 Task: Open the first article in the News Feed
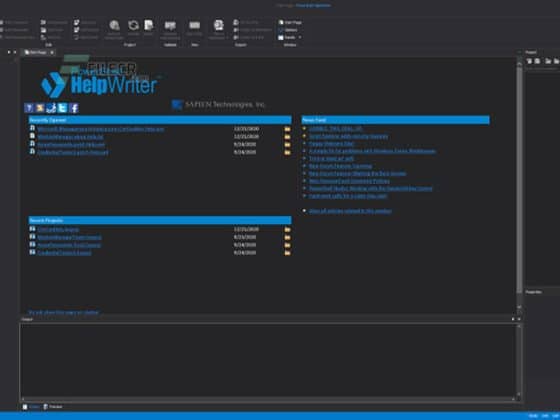pos(335,129)
